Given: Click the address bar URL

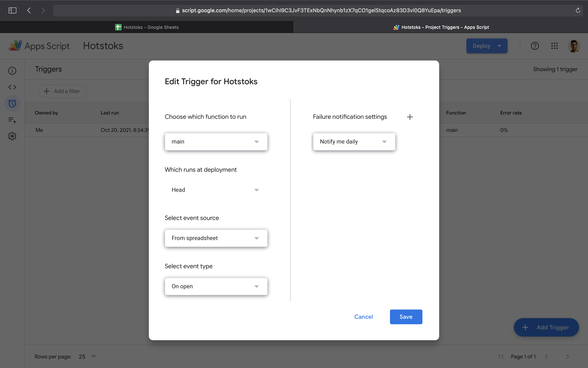Looking at the screenshot, I should pos(321,10).
